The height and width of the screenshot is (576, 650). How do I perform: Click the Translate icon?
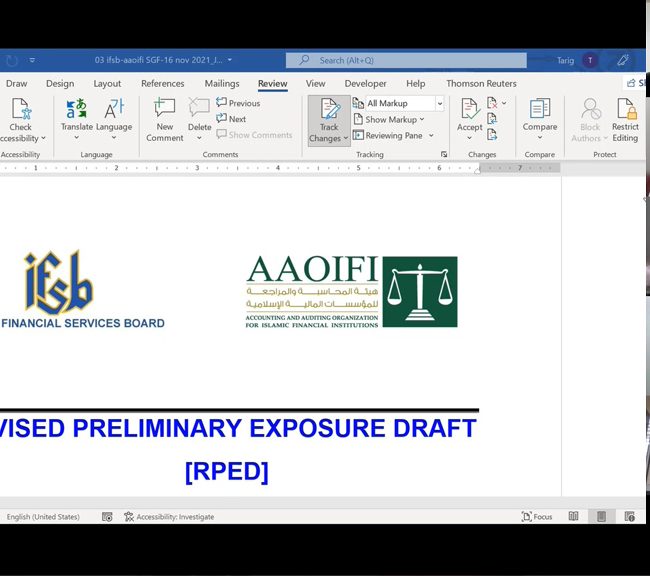[76, 109]
